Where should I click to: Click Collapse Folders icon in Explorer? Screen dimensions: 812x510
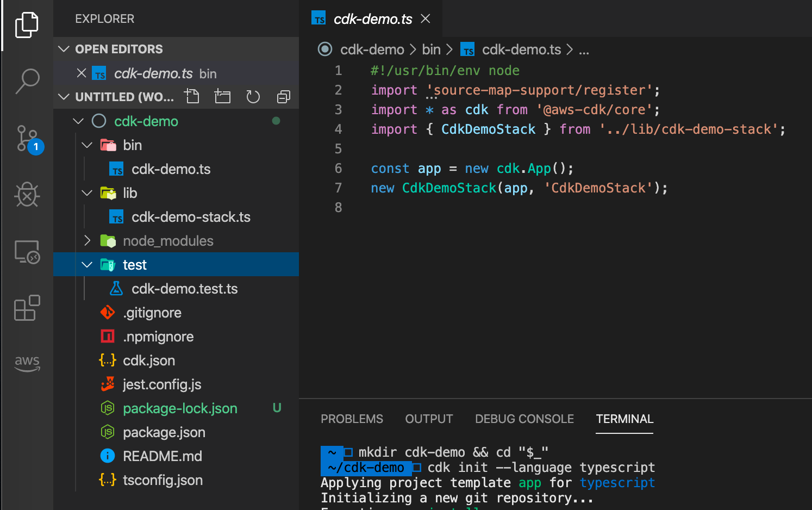[x=283, y=97]
